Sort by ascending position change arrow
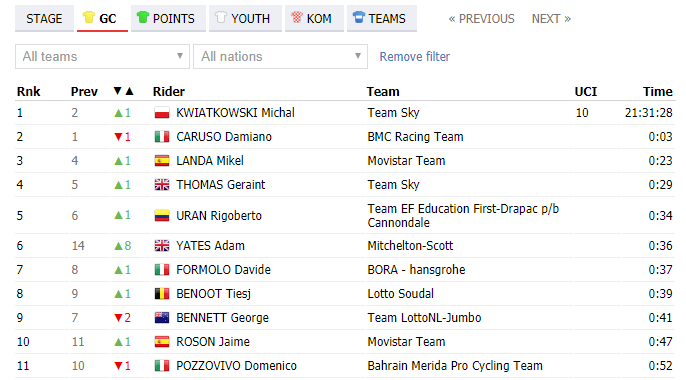This screenshot has height=380, width=686. pos(129,91)
